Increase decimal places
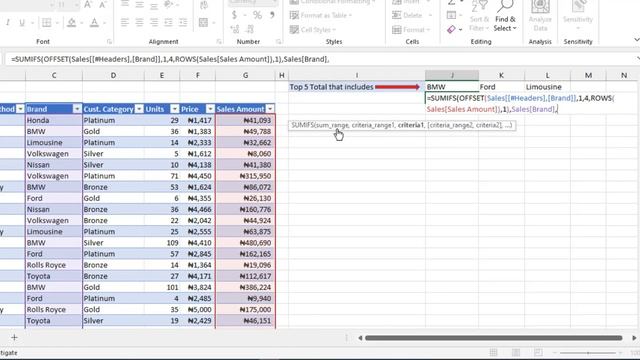Image resolution: width=640 pixels, height=360 pixels. pos(235,29)
